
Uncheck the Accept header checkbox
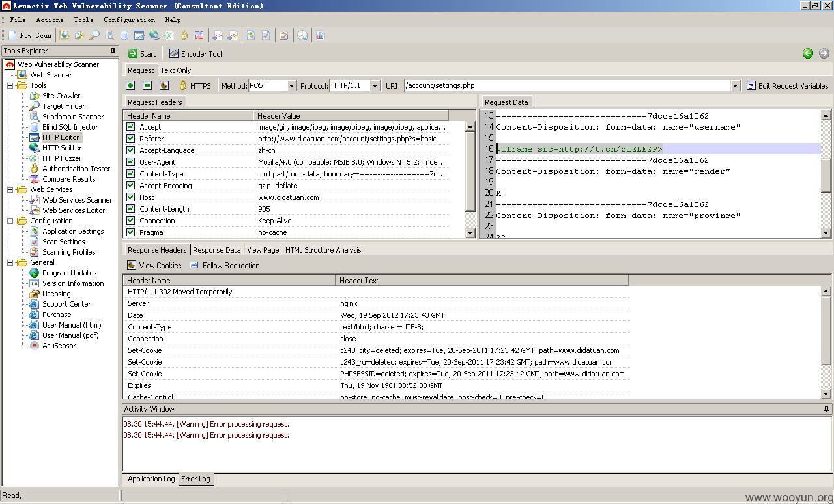pyautogui.click(x=130, y=127)
